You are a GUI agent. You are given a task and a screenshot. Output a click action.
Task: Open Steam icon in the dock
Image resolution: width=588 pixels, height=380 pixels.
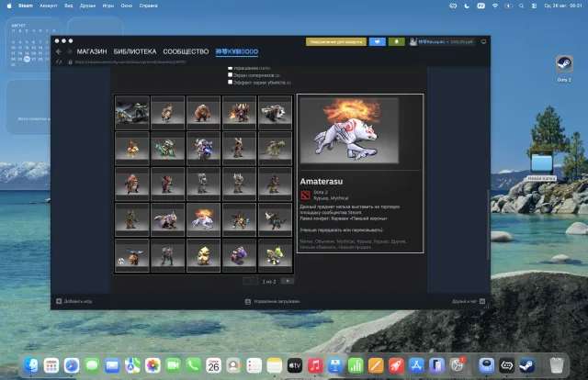[526, 365]
